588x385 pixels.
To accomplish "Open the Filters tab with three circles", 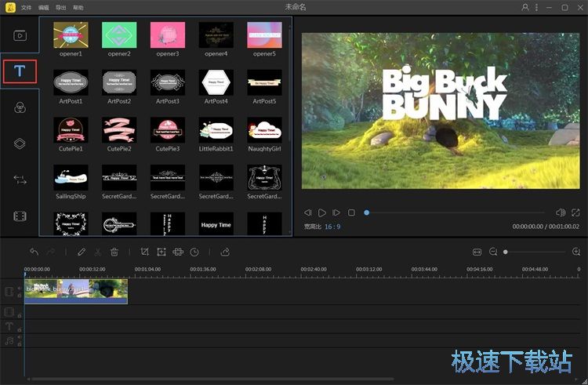I will (x=20, y=108).
